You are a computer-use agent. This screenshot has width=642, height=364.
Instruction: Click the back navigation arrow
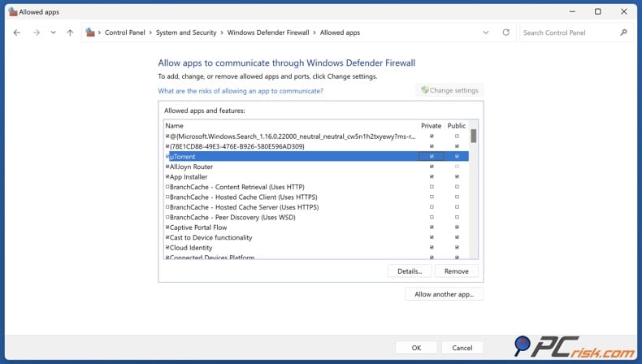coord(17,32)
